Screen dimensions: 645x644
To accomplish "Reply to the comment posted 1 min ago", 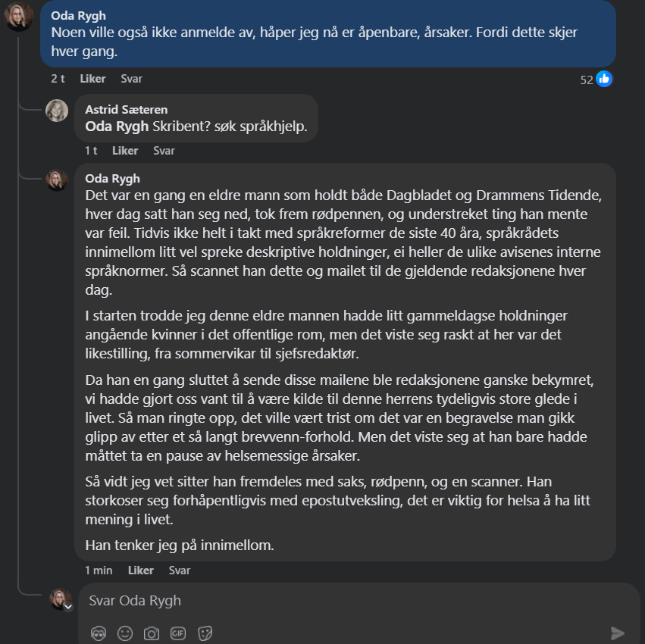I will (x=180, y=571).
